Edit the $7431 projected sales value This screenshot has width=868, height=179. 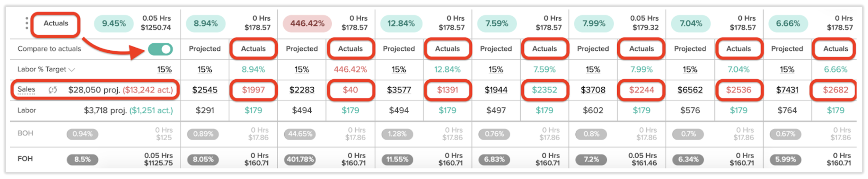tap(787, 90)
